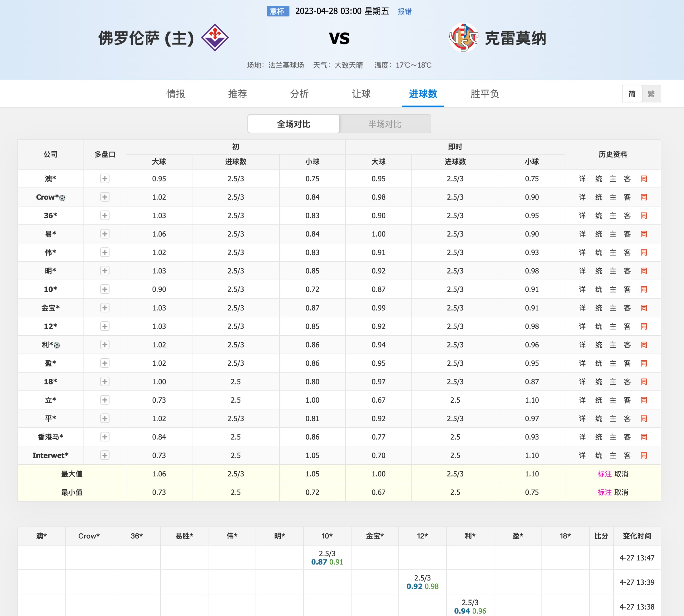Click red 同 link in 伟* row
684x616 pixels.
click(x=644, y=252)
